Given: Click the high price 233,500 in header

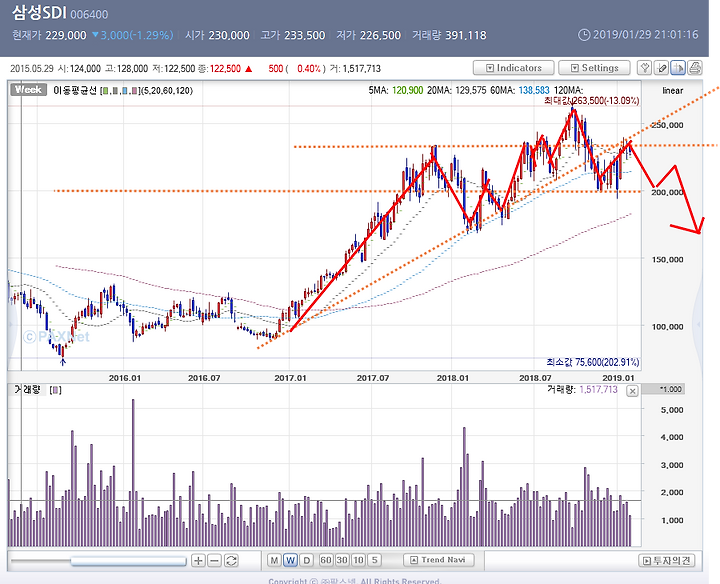Looking at the screenshot, I should tap(304, 35).
